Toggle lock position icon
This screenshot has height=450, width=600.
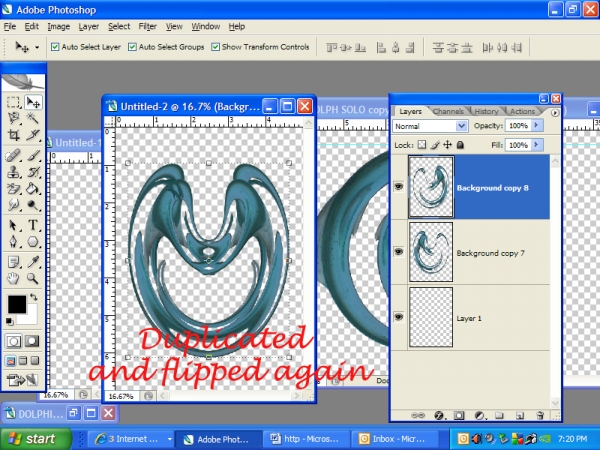447,145
